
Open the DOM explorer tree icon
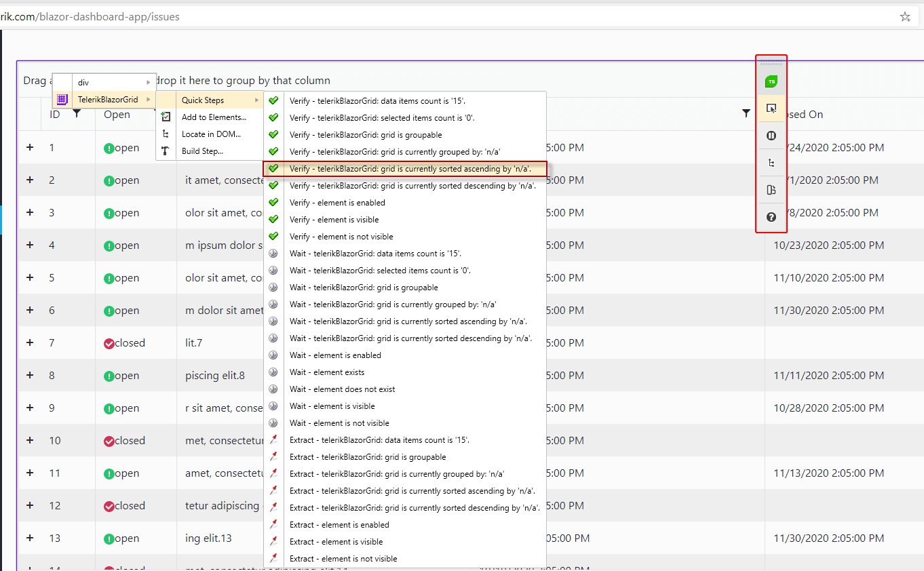tap(771, 163)
